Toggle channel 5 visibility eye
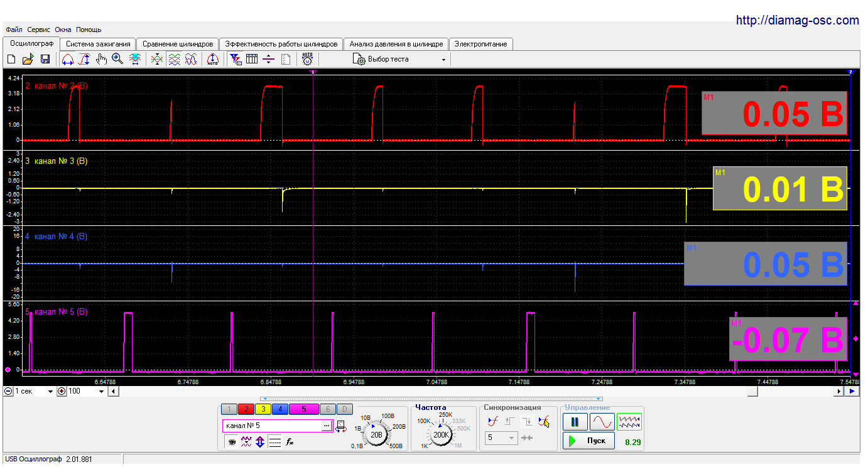868x467 pixels. point(232,442)
